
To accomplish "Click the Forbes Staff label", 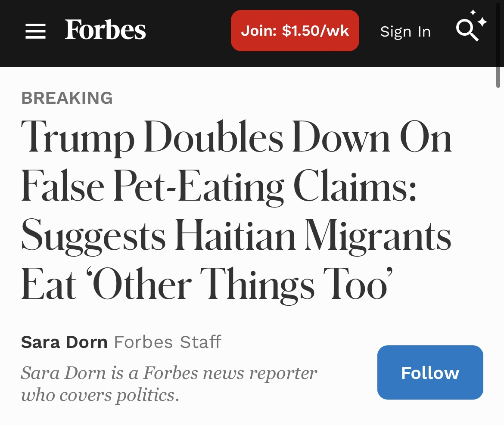I will tap(168, 342).
